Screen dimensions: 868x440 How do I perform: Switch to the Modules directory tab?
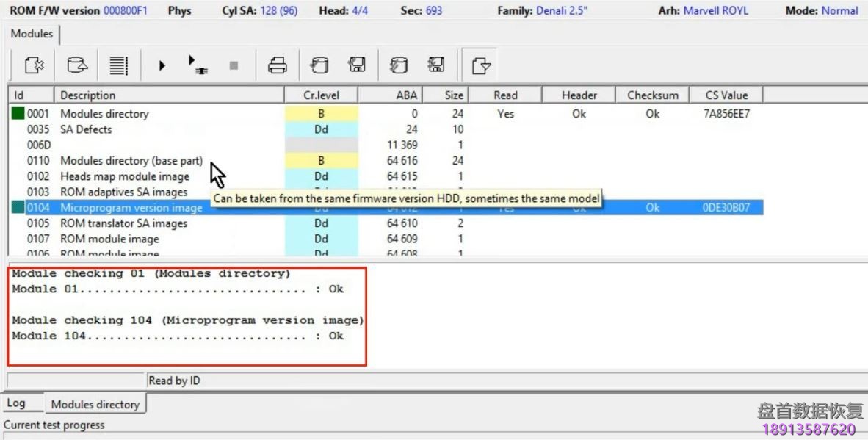click(95, 403)
